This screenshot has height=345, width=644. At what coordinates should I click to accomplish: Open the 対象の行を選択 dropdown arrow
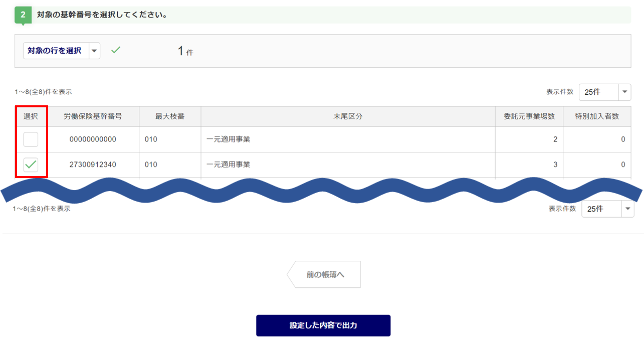tap(94, 51)
